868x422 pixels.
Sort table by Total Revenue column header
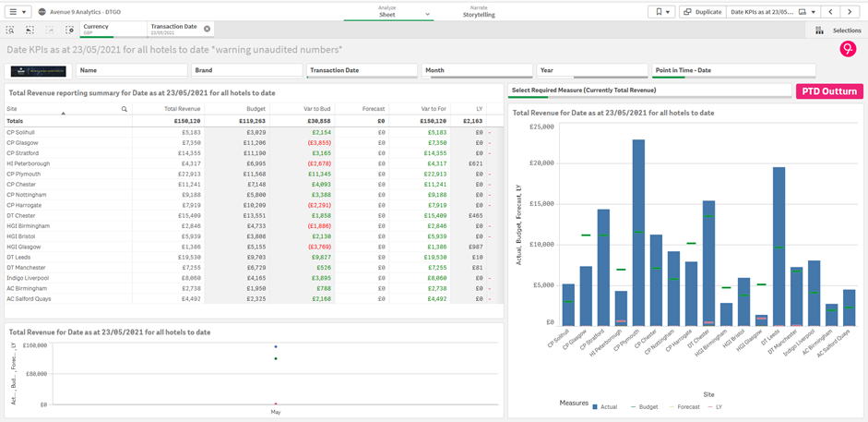coord(183,109)
